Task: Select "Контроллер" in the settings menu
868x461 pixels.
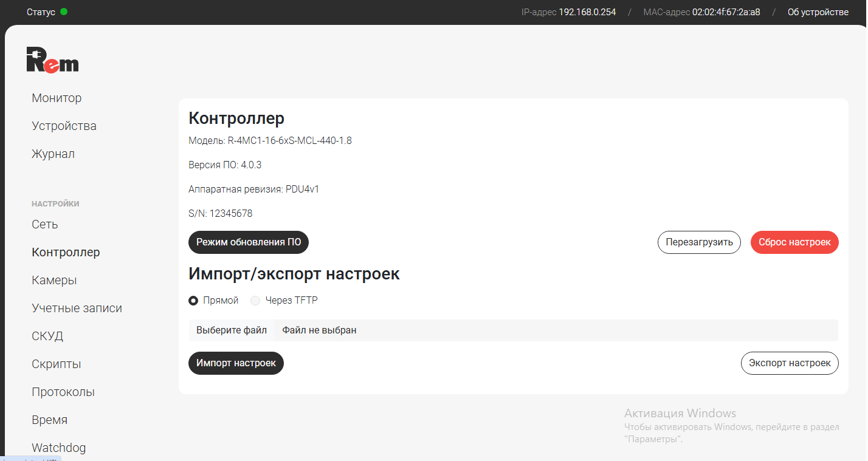Action: click(x=66, y=252)
